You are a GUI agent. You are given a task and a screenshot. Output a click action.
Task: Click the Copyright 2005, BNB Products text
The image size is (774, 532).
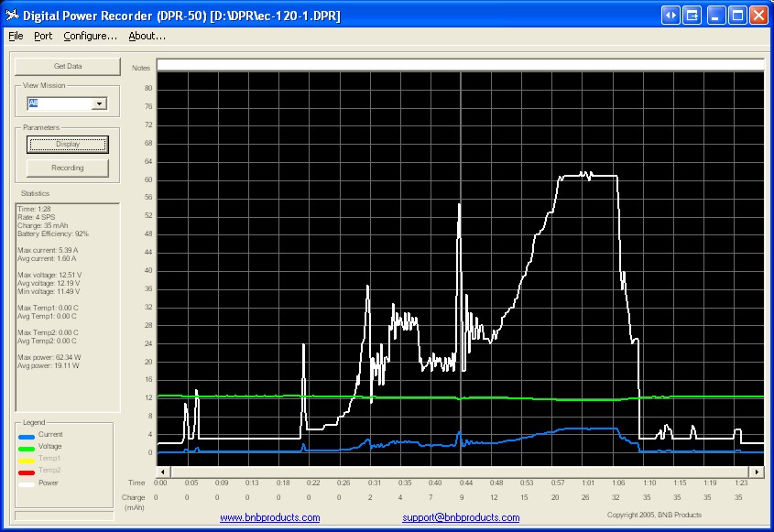tap(654, 515)
